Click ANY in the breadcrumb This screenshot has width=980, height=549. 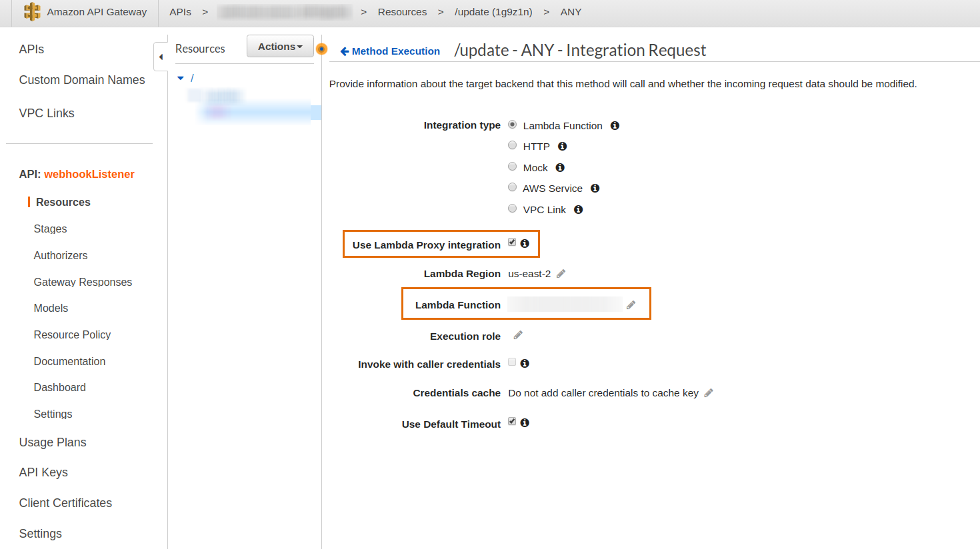[x=571, y=12]
